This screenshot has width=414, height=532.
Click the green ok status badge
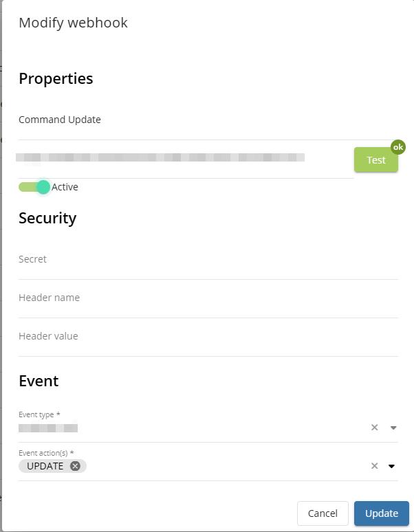click(x=398, y=147)
